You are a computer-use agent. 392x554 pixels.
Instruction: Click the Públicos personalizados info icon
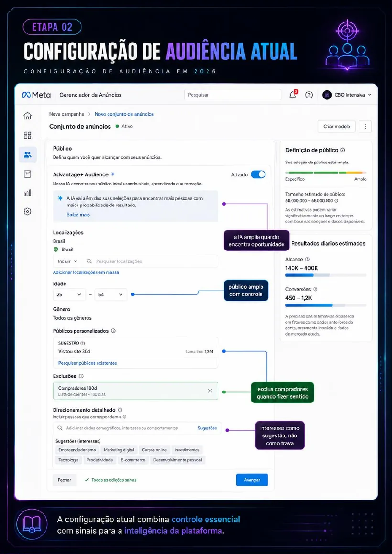[x=113, y=331]
